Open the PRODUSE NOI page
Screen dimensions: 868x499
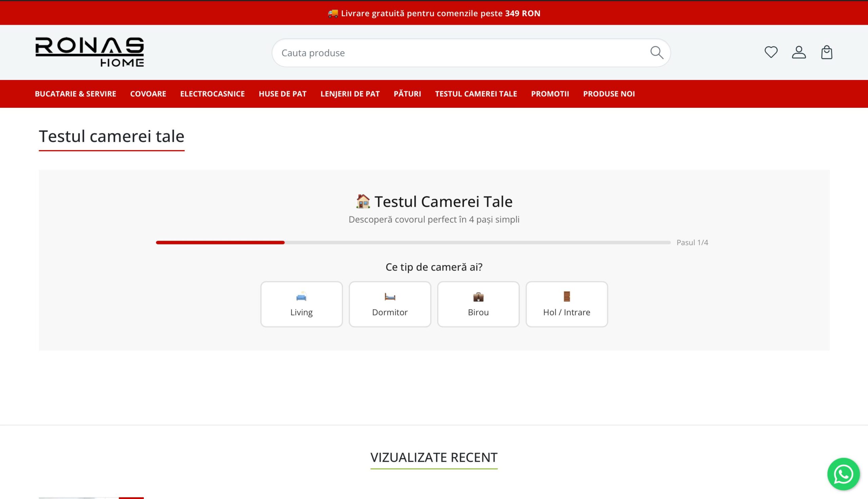pos(609,94)
